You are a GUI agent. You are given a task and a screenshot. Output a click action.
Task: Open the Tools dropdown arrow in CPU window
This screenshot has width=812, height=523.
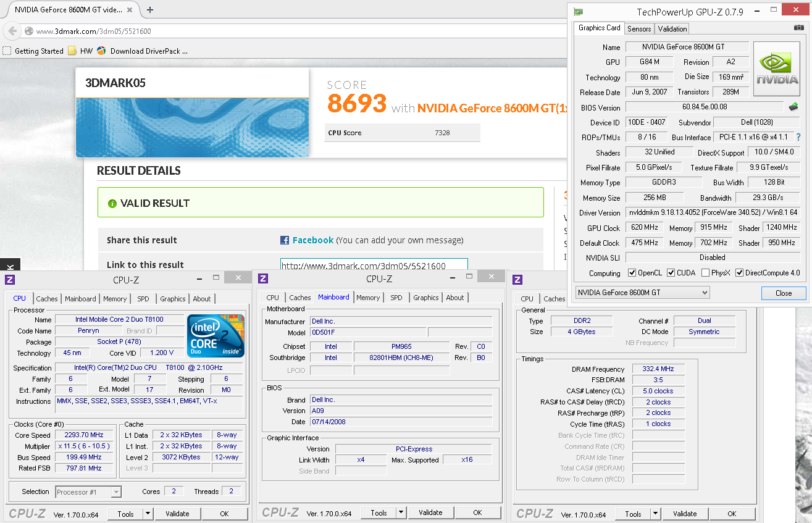tap(148, 513)
